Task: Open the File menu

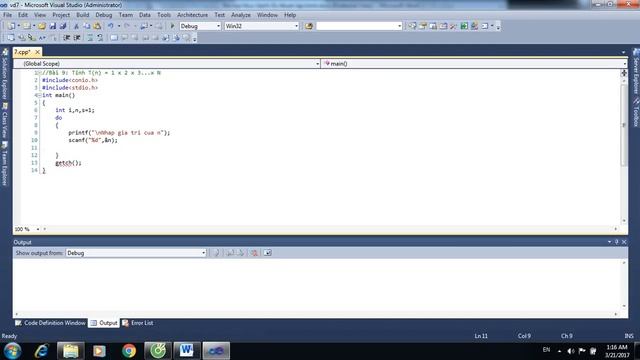Action: click(7, 15)
